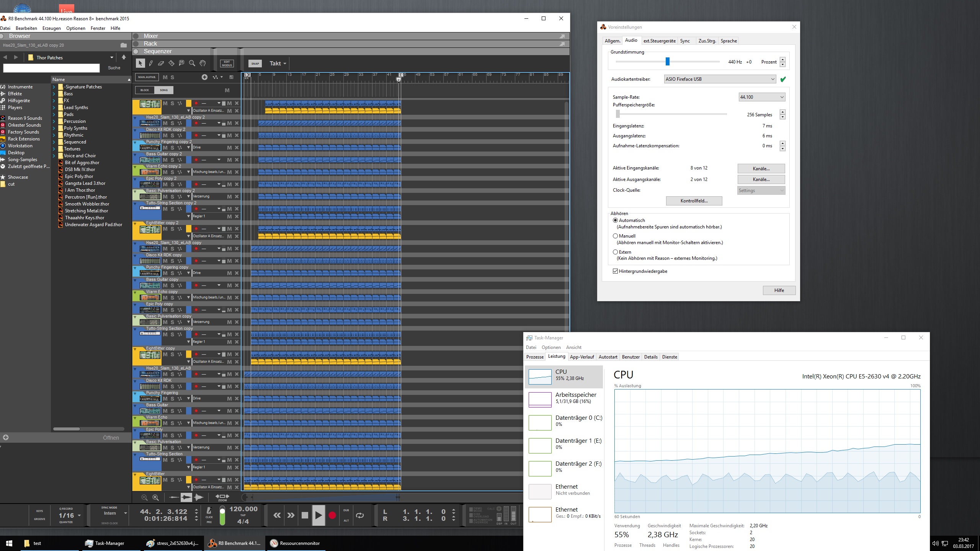980x551 pixels.
Task: Click the zoom in magnifier below tracks
Action: tap(155, 497)
